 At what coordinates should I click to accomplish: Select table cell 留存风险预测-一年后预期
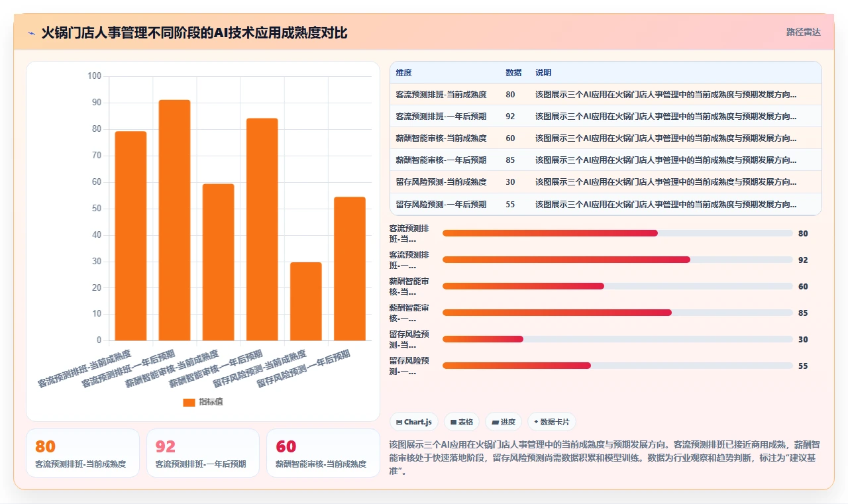point(441,204)
